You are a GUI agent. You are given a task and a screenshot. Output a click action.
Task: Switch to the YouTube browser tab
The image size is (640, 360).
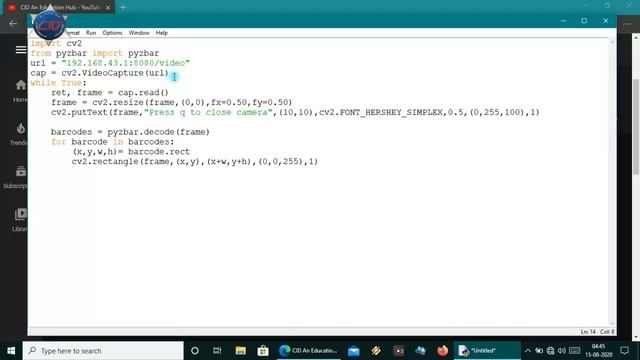pos(59,7)
